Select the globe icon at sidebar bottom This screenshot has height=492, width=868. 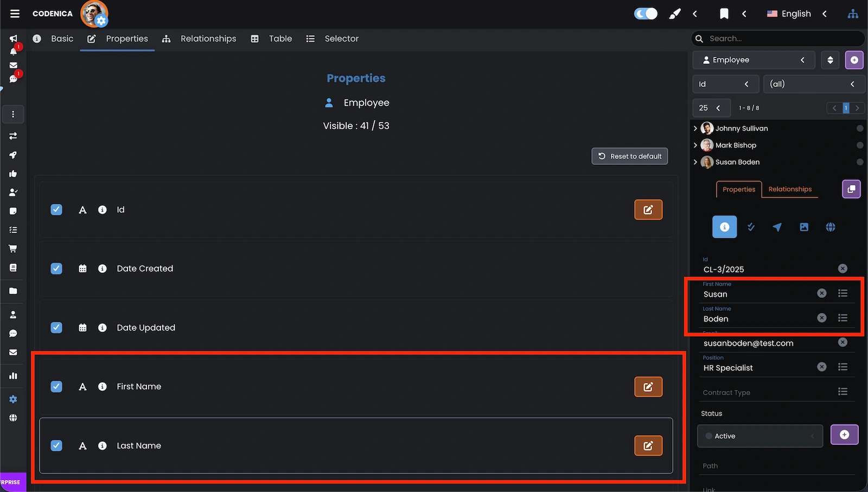[x=13, y=418]
